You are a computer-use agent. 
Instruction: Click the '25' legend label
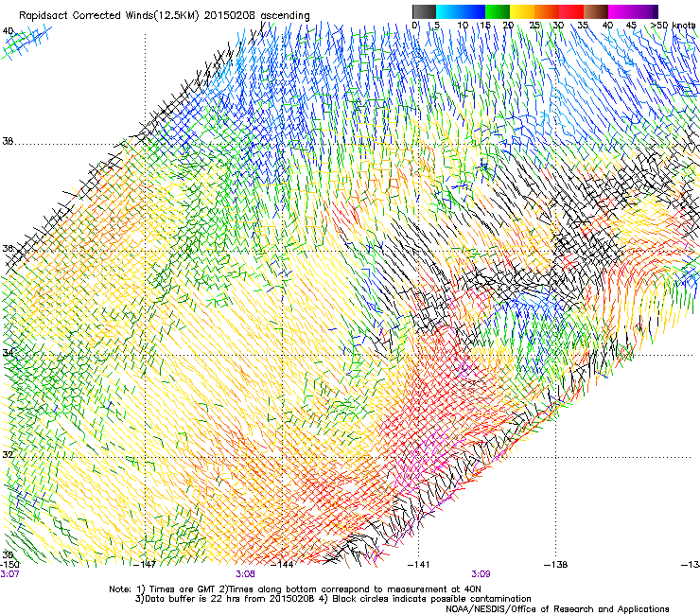tap(534, 26)
